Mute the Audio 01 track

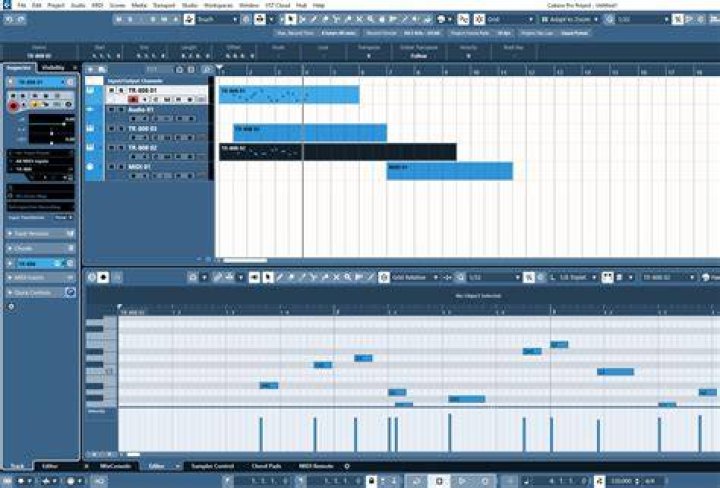point(112,110)
